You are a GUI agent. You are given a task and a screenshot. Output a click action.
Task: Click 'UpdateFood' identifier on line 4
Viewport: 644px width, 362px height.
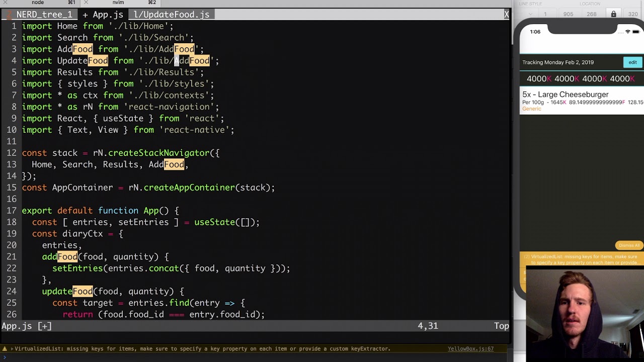[x=83, y=61]
